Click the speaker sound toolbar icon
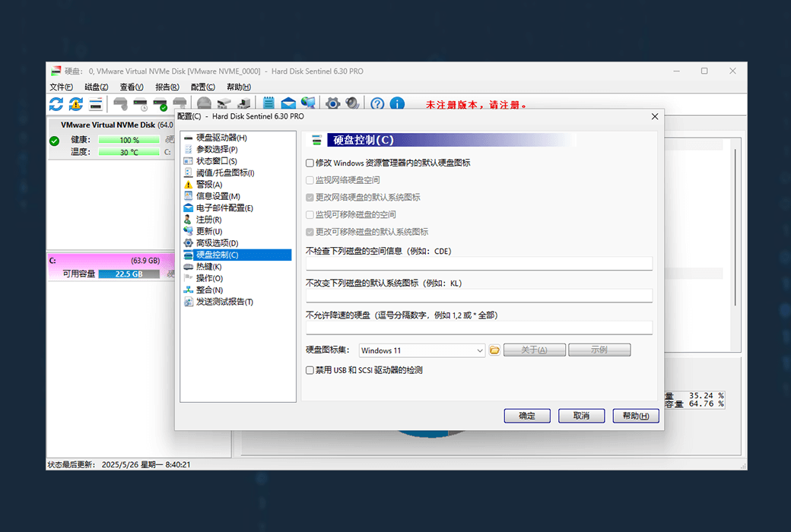This screenshot has width=791, height=532. pyautogui.click(x=353, y=103)
